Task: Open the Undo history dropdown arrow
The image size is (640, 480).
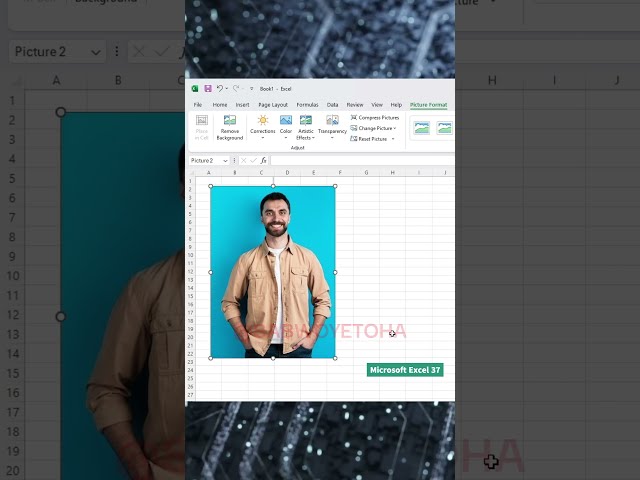Action: [227, 89]
